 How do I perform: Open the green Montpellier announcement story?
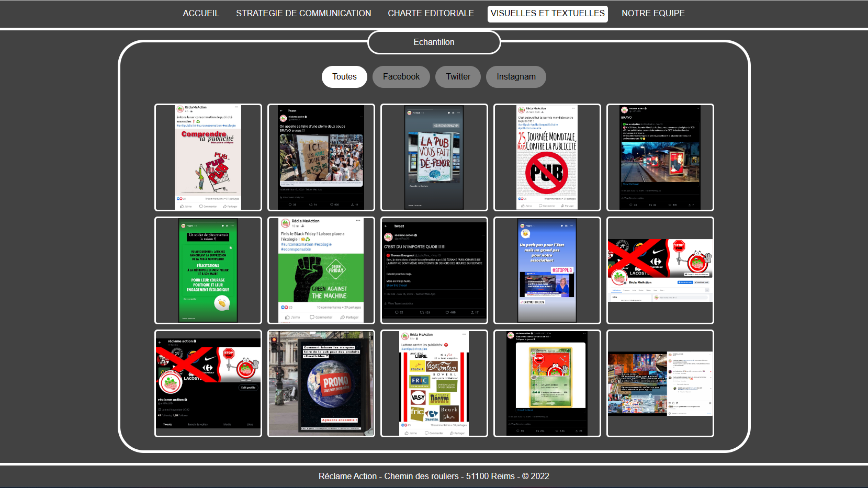pyautogui.click(x=208, y=270)
